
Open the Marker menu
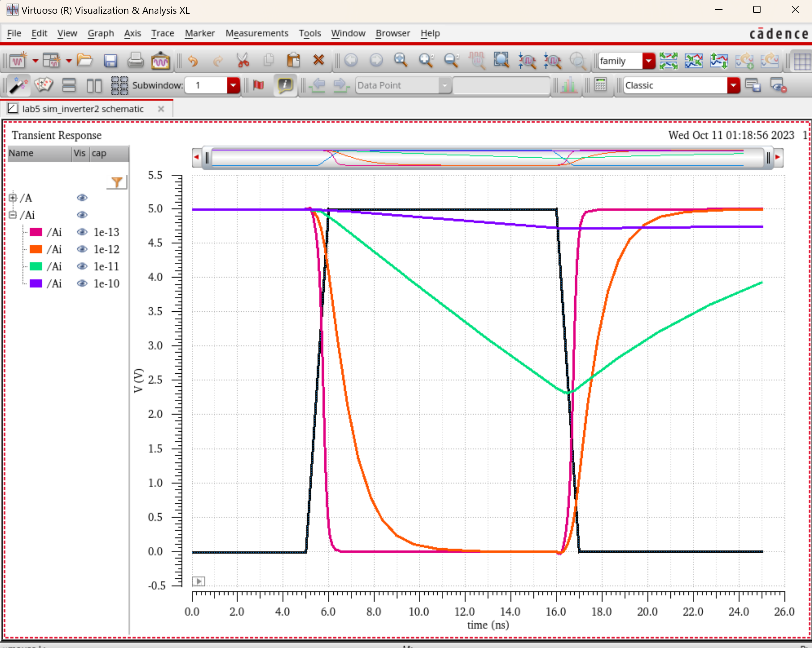pos(199,33)
